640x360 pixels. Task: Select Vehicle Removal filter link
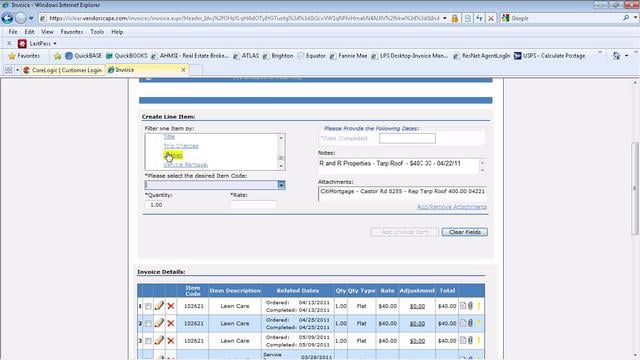pos(186,164)
